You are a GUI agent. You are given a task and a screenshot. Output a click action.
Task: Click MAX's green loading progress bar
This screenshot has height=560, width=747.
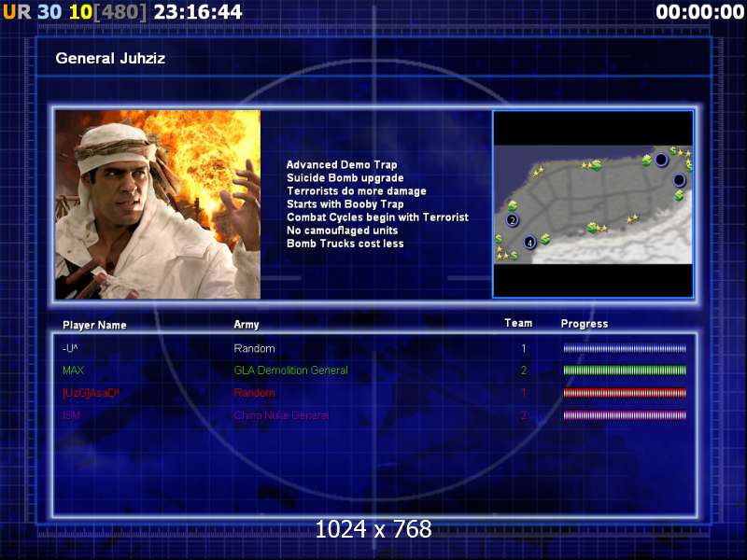pos(625,371)
